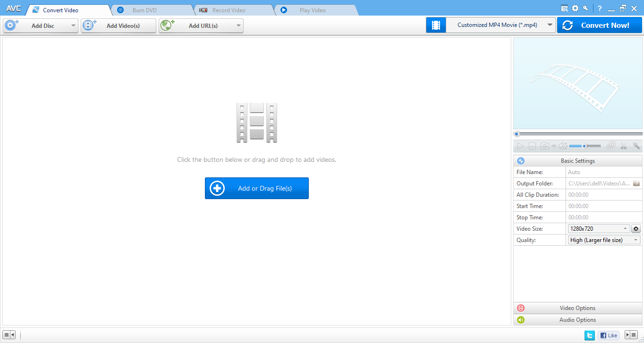Image resolution: width=644 pixels, height=343 pixels.
Task: Click Add or Drag File(s) button
Action: [x=257, y=188]
